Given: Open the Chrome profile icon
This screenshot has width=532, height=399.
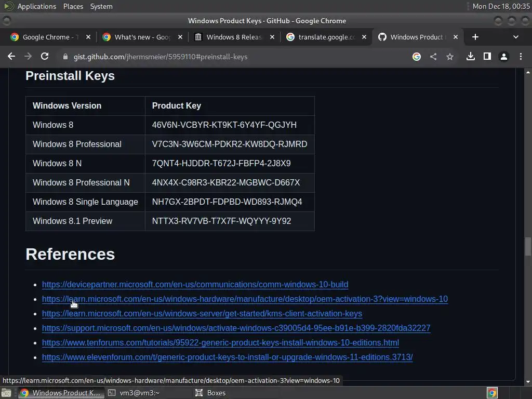Looking at the screenshot, I should point(503,57).
